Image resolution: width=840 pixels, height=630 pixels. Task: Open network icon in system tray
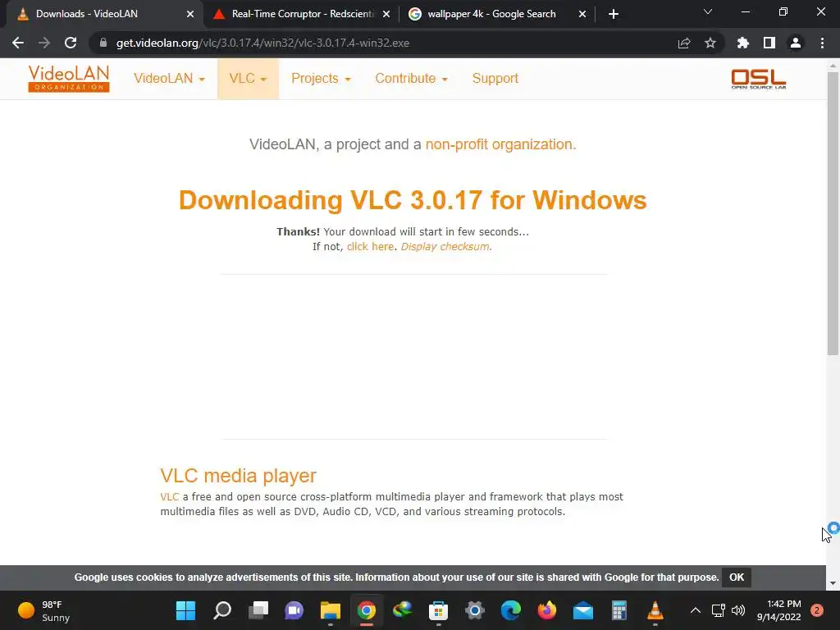click(x=719, y=610)
